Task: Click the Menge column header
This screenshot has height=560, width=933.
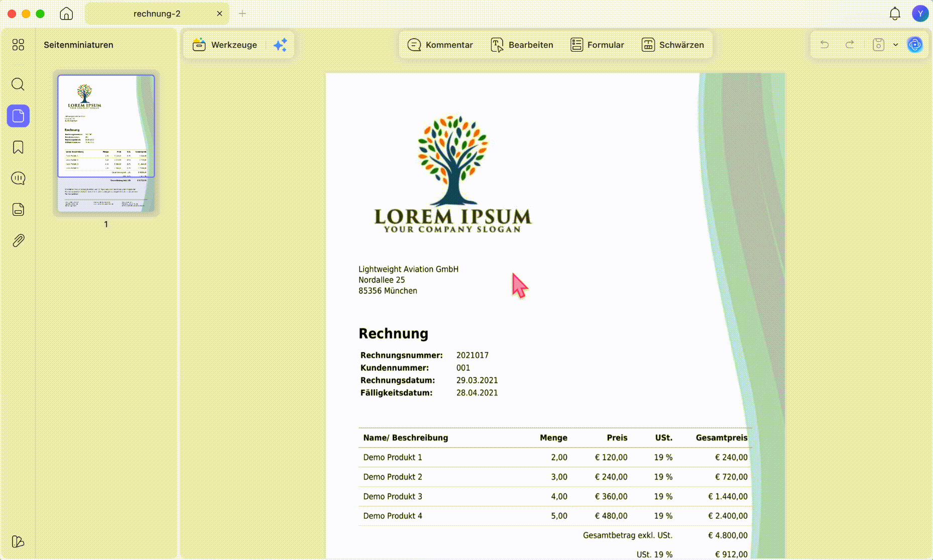Action: coord(553,438)
